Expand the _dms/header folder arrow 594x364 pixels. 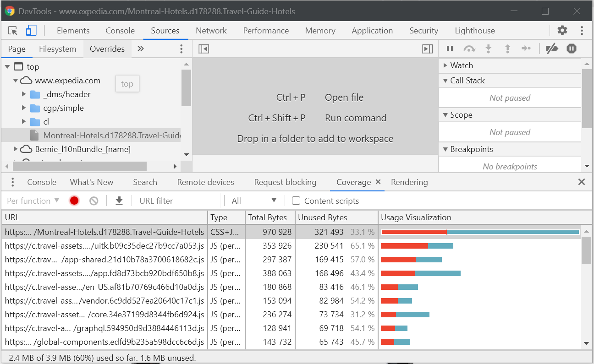(24, 94)
